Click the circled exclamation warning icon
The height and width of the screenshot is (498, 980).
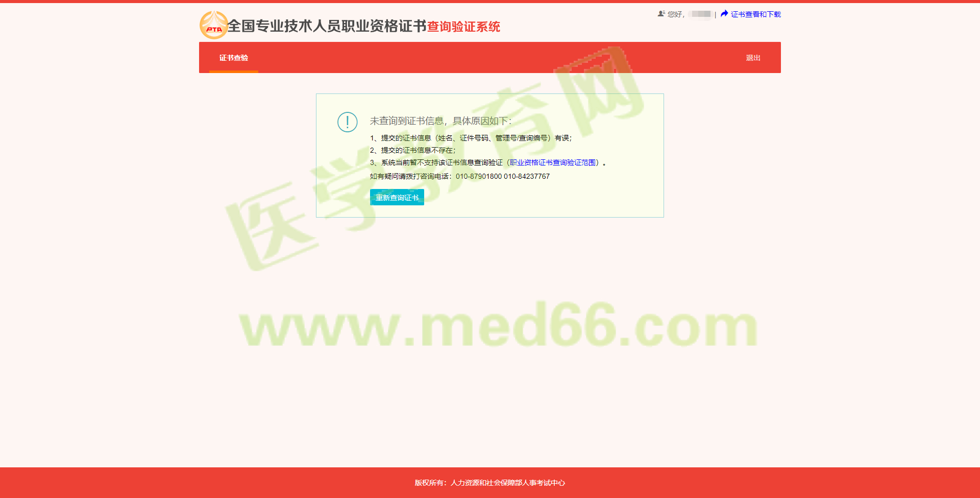click(x=347, y=122)
